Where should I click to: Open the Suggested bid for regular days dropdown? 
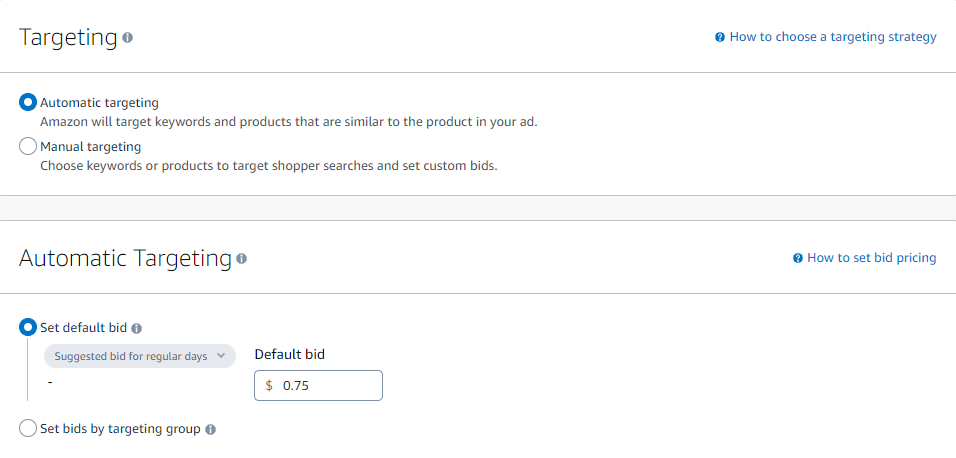(140, 356)
